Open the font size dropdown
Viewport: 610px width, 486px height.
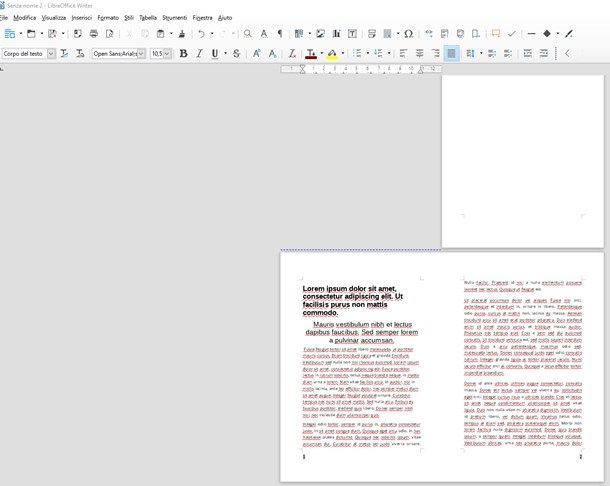pos(168,53)
